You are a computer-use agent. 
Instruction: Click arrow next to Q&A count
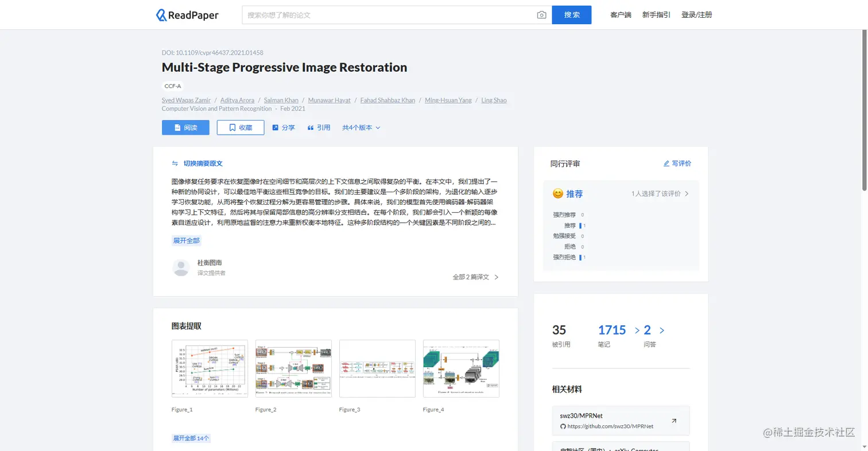coord(662,331)
